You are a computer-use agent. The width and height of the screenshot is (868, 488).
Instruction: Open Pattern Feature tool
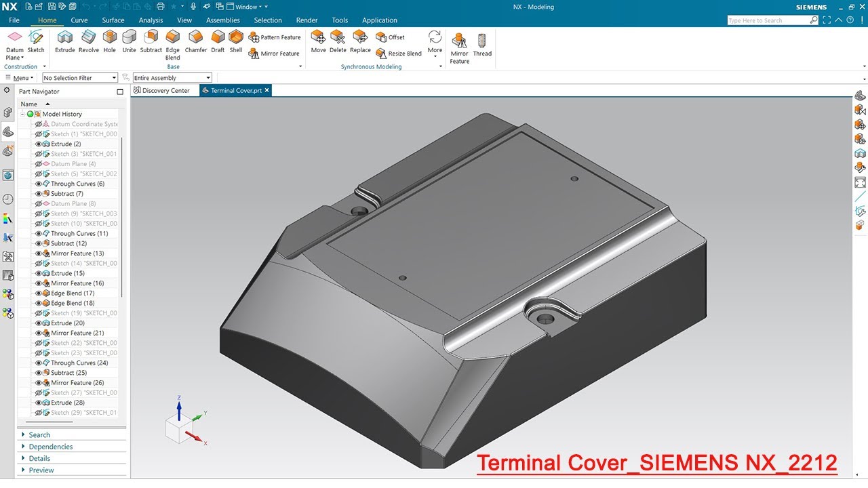pos(275,37)
